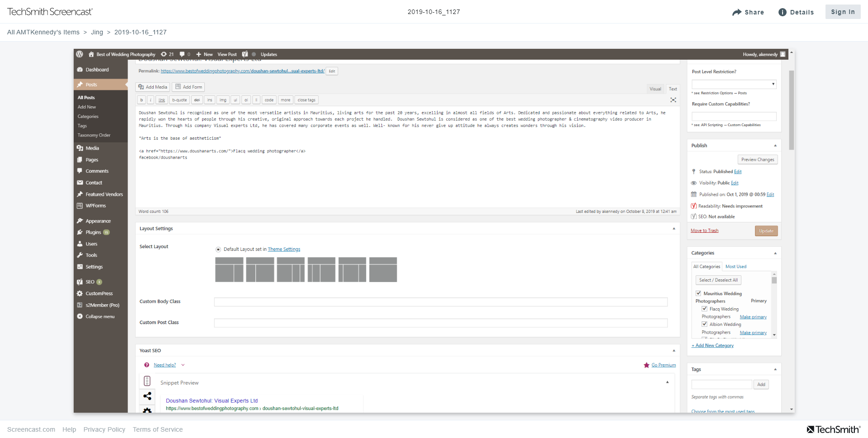
Task: Expand the Need help chevron
Action: click(183, 365)
